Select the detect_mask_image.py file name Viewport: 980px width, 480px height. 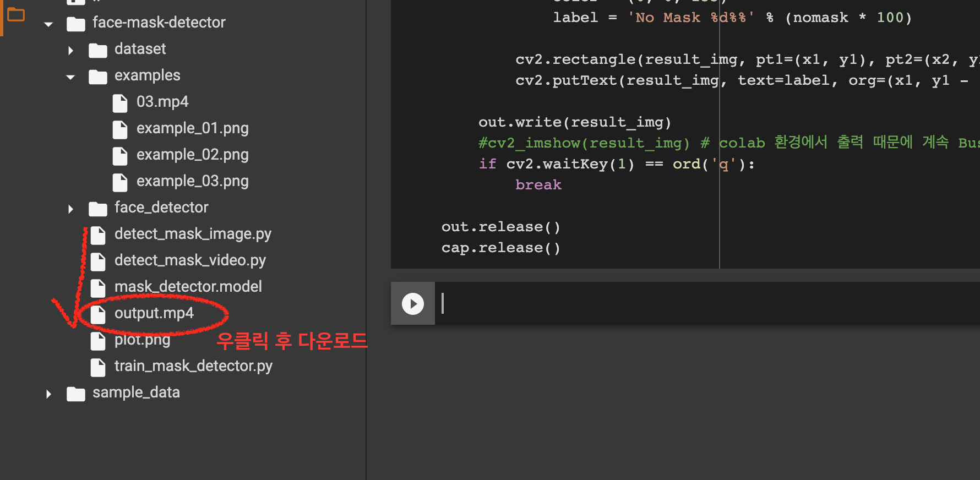click(193, 234)
